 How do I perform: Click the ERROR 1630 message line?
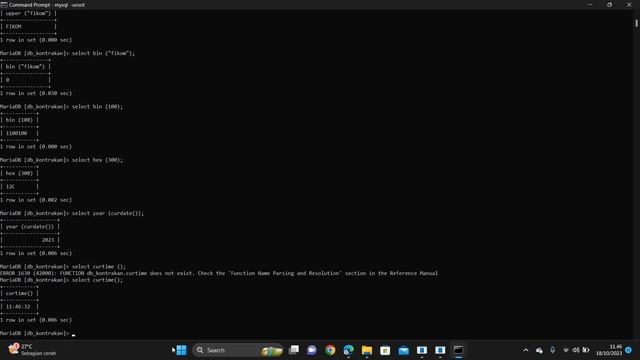pos(219,273)
